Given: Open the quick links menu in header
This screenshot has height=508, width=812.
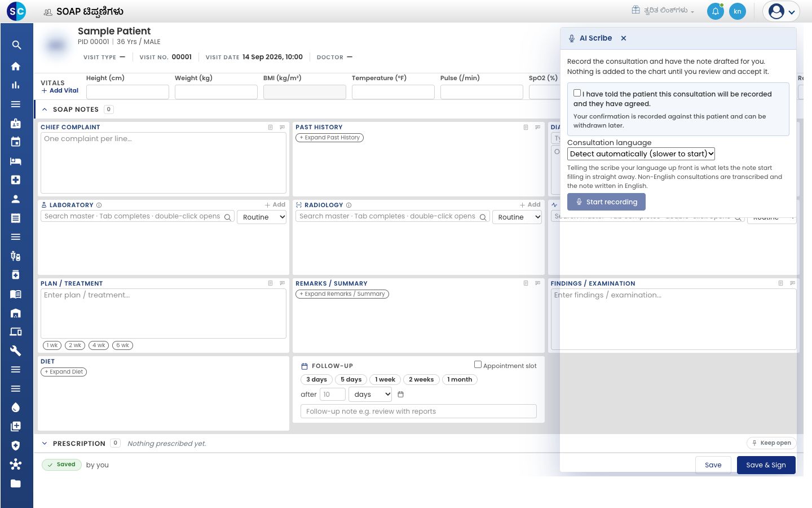Looking at the screenshot, I should click(x=663, y=11).
